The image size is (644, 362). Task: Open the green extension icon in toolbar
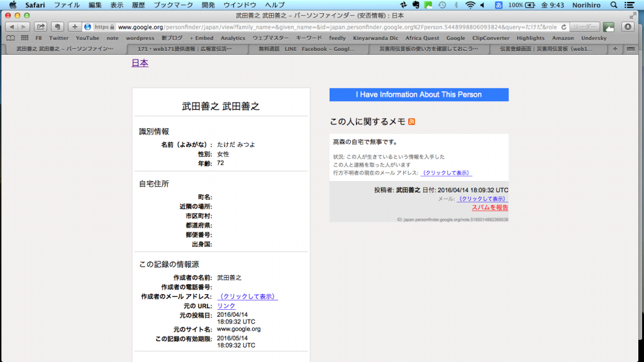[609, 27]
